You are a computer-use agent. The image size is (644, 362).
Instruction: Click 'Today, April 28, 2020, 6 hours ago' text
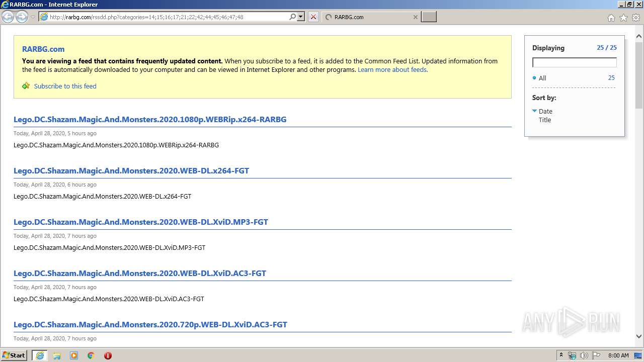click(55, 185)
